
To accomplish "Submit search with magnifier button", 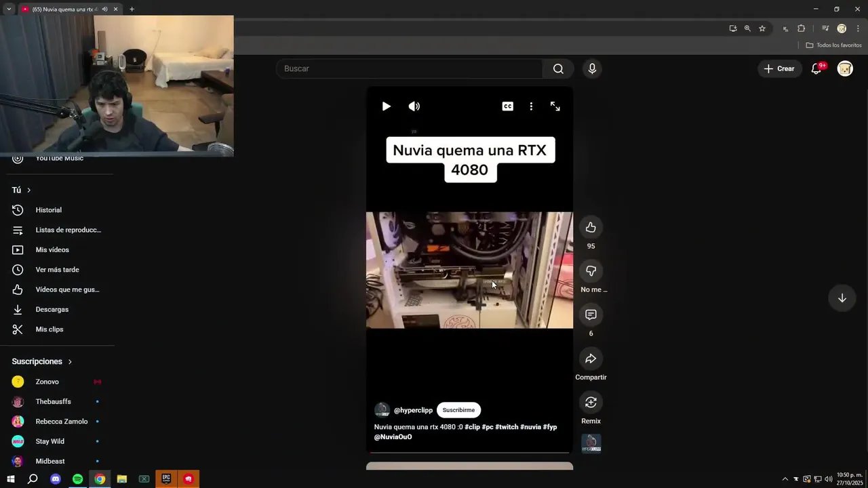I will coord(558,68).
